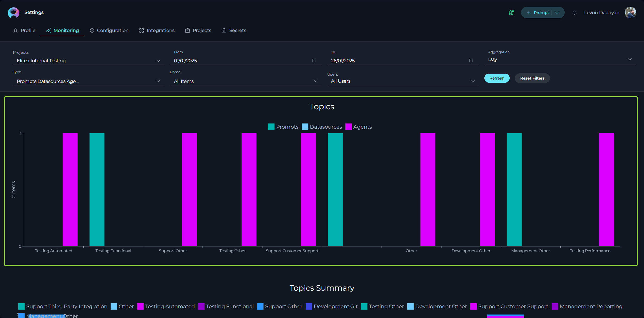Click the Levon Dadayan username text
644x318 pixels.
(x=602, y=13)
